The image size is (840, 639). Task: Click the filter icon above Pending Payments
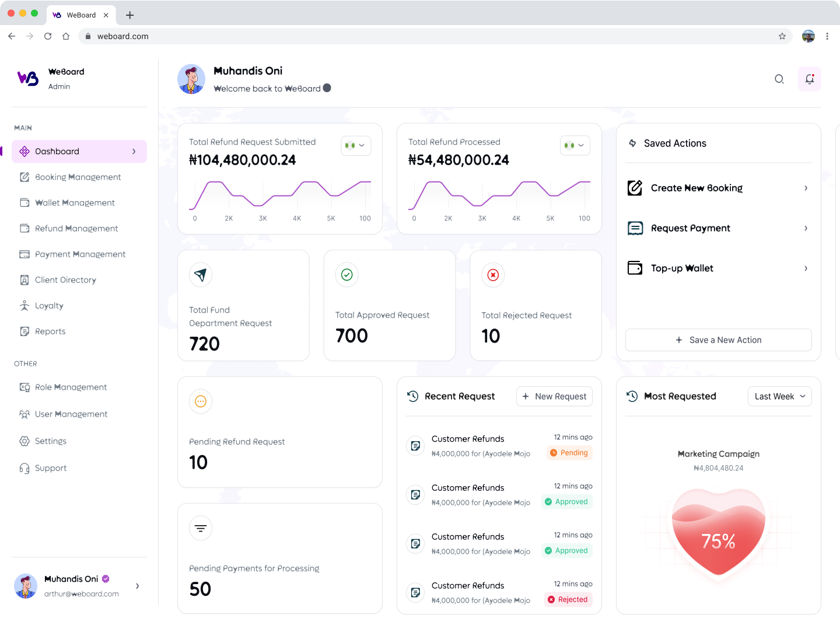click(201, 528)
